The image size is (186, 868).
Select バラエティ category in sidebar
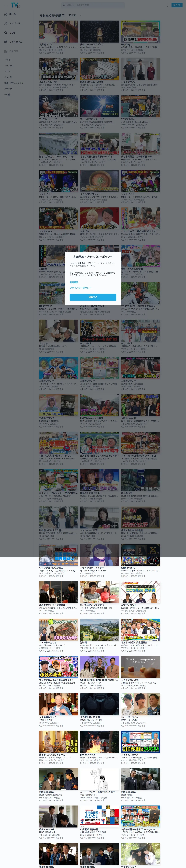tap(9, 65)
